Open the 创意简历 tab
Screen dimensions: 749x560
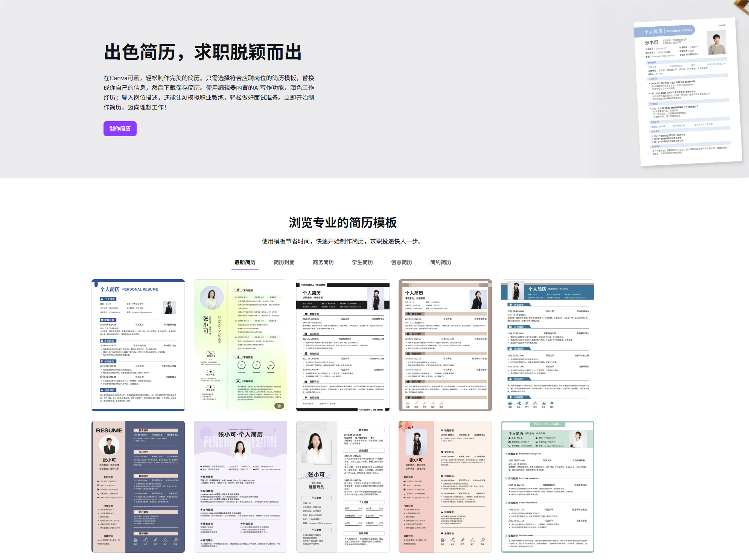pyautogui.click(x=401, y=262)
